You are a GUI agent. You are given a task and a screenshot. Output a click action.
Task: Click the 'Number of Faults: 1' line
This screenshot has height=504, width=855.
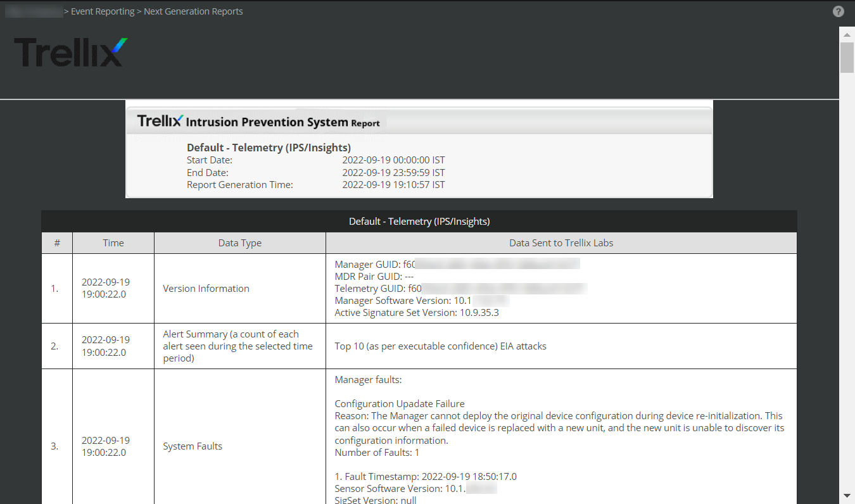click(377, 453)
